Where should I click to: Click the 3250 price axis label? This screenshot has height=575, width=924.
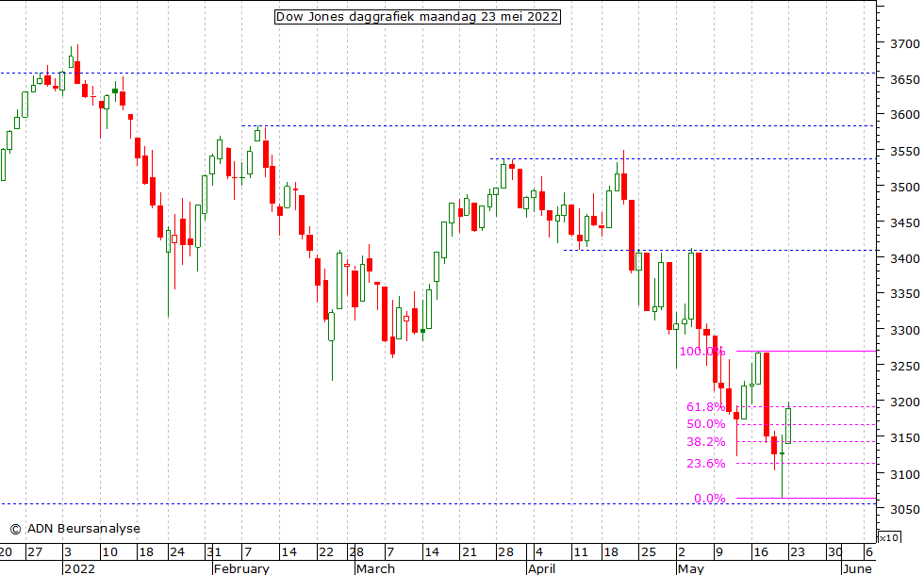(904, 367)
